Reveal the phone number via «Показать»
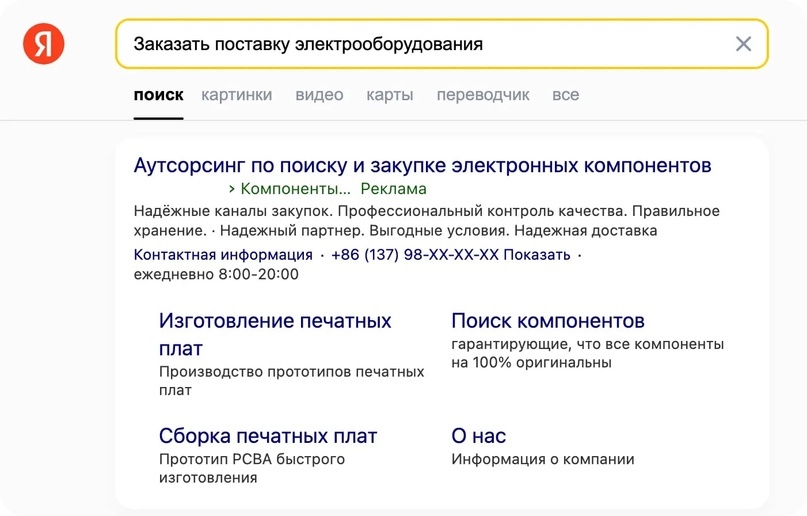 point(537,255)
